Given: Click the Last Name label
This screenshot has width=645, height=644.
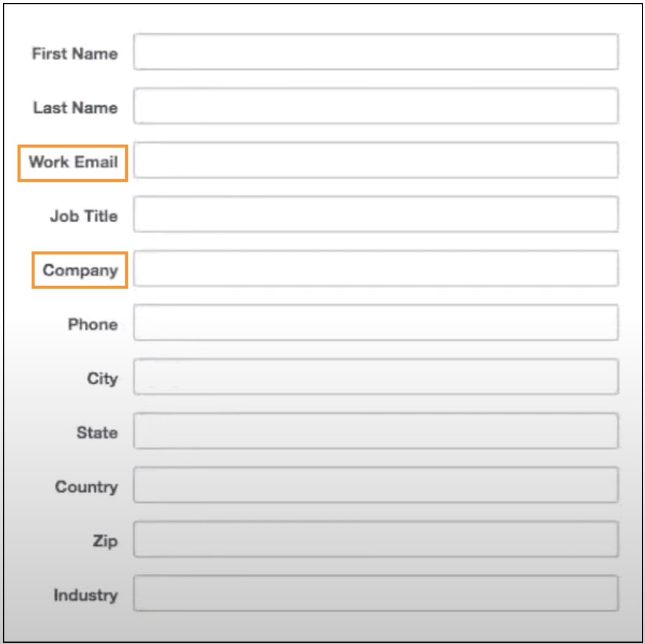Looking at the screenshot, I should (x=75, y=108).
